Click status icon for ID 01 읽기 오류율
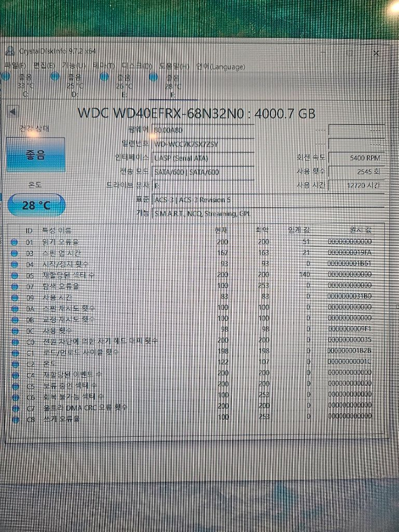The width and height of the screenshot is (399, 532). click(14, 242)
